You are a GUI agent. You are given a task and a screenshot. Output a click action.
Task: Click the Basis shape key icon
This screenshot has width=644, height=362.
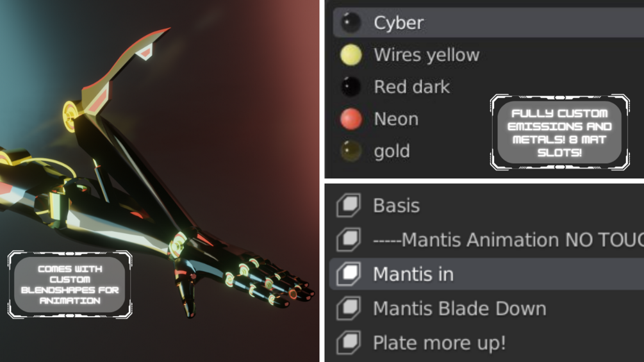[x=349, y=205]
